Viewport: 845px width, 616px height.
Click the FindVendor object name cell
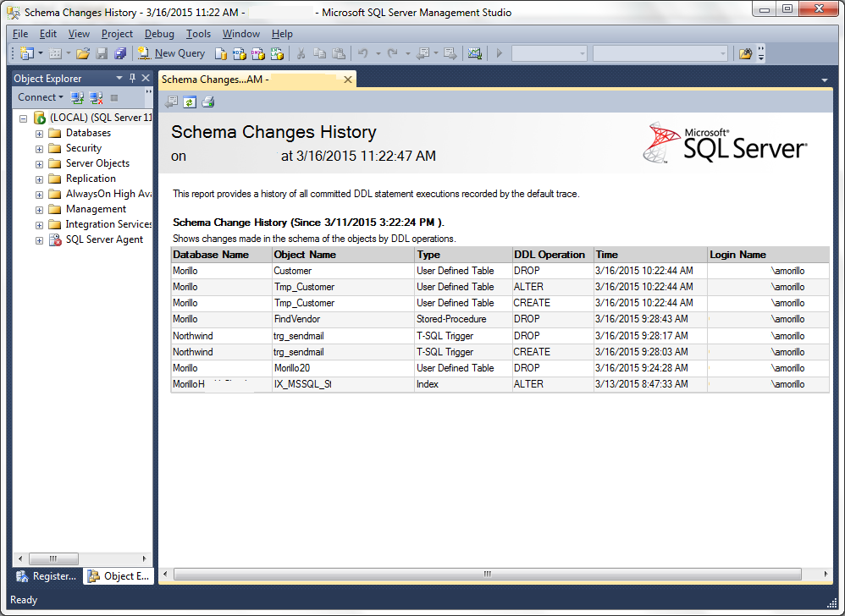tap(343, 319)
